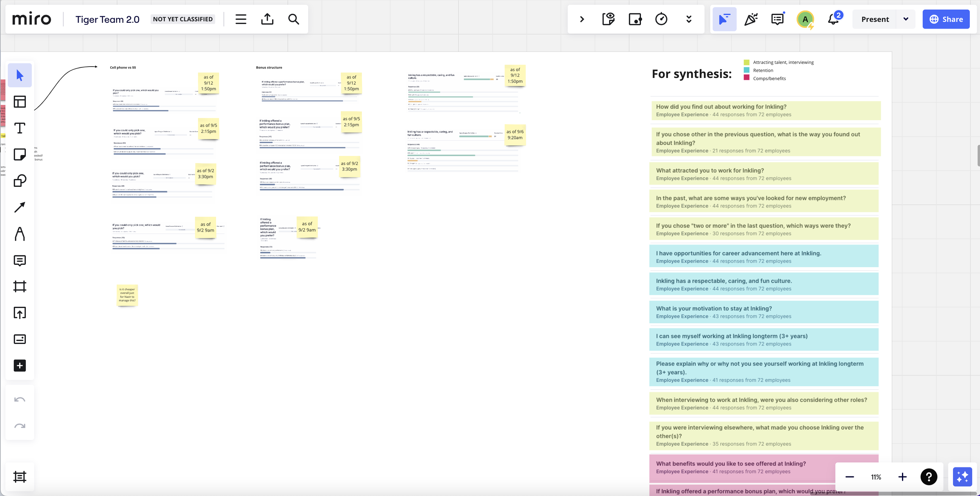980x496 pixels.
Task: Click the 11% zoom level
Action: (x=876, y=477)
